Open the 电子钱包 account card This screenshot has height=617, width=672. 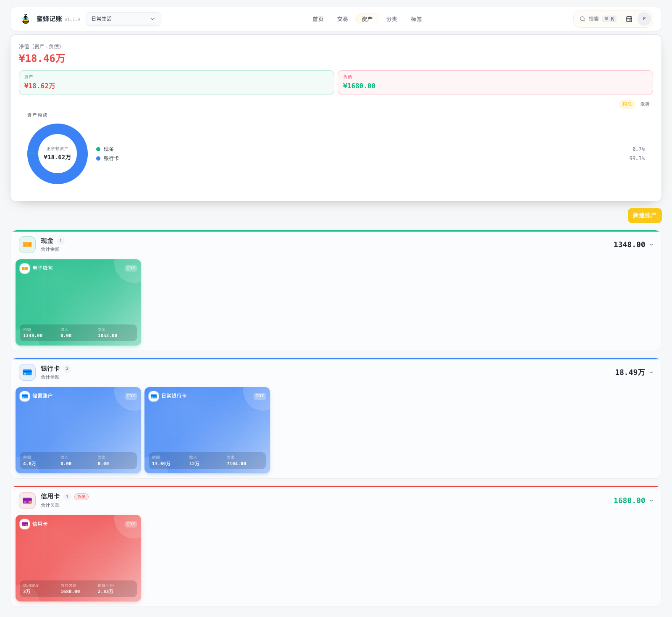78,302
